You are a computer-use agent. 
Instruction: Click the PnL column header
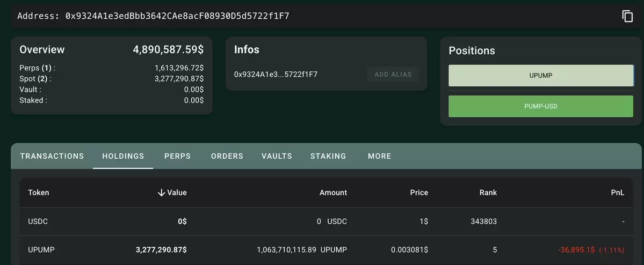coord(618,193)
